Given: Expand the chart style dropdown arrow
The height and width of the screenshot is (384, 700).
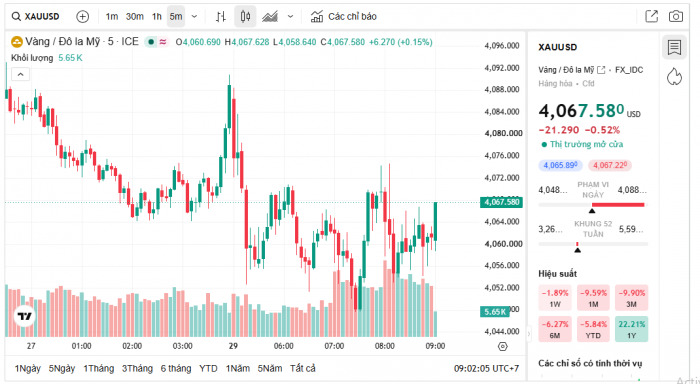Looking at the screenshot, I should coord(291,17).
